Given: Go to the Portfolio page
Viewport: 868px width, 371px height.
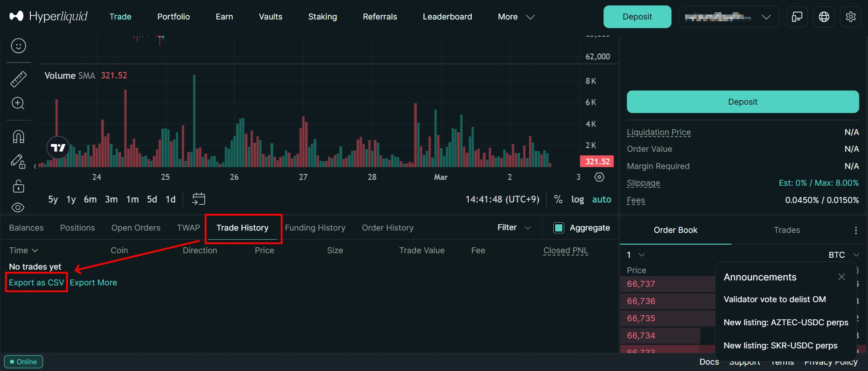Looking at the screenshot, I should click(173, 17).
